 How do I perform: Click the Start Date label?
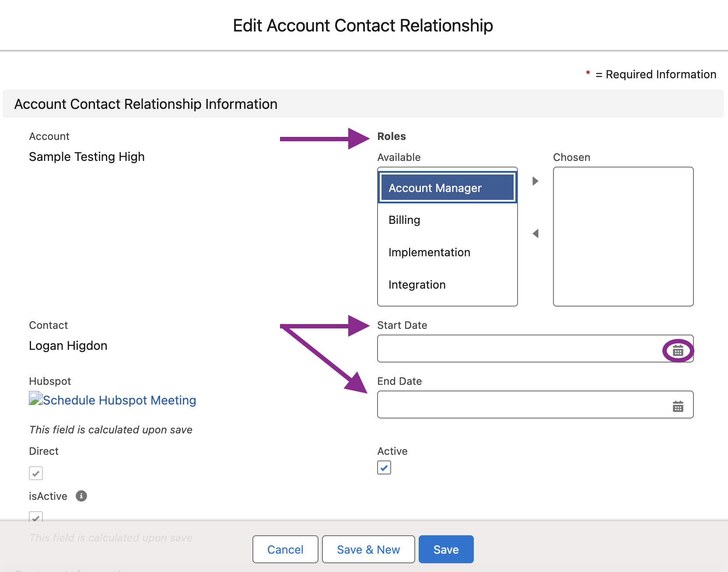402,325
